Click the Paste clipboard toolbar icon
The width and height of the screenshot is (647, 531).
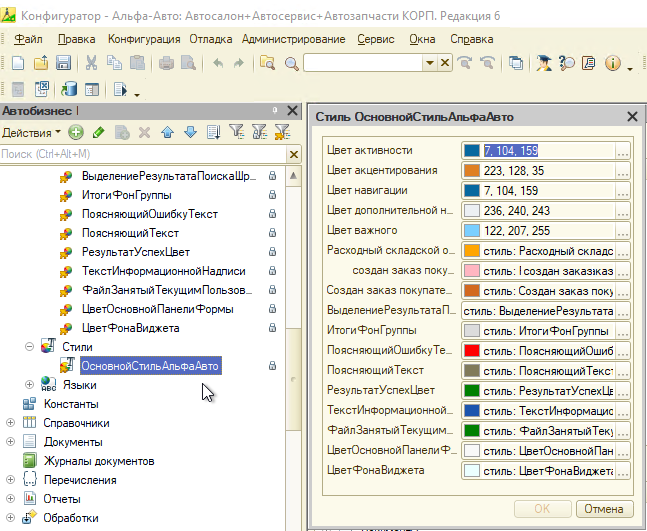coord(137,63)
